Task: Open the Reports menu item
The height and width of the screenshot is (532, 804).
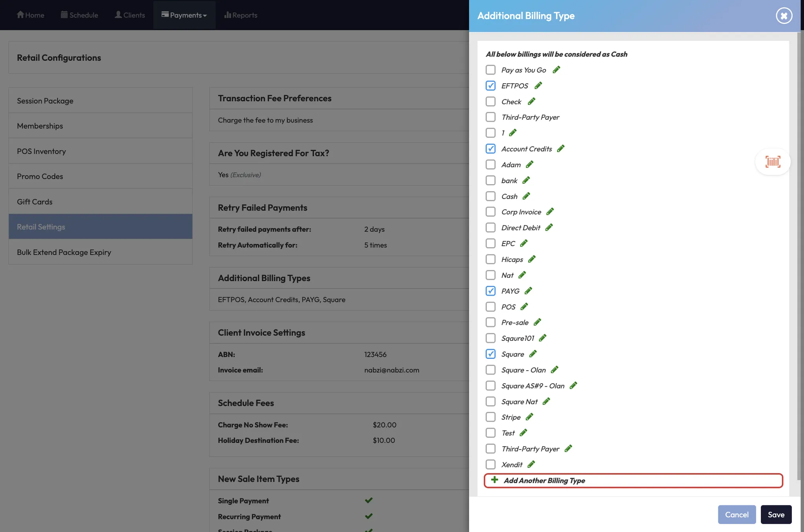Action: [x=241, y=15]
